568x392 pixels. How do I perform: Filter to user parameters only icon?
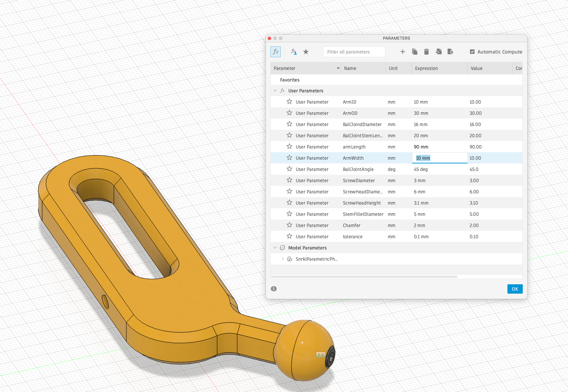click(294, 52)
